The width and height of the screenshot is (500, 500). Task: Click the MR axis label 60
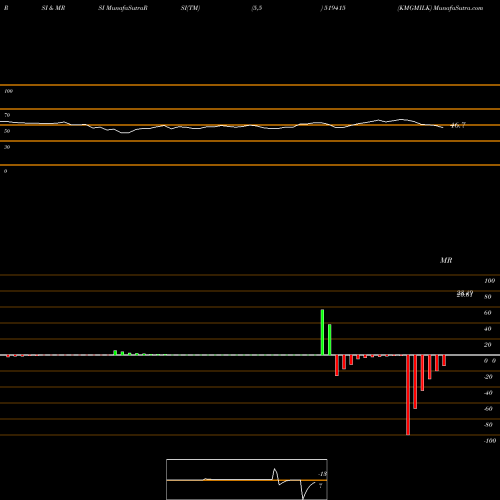488,313
